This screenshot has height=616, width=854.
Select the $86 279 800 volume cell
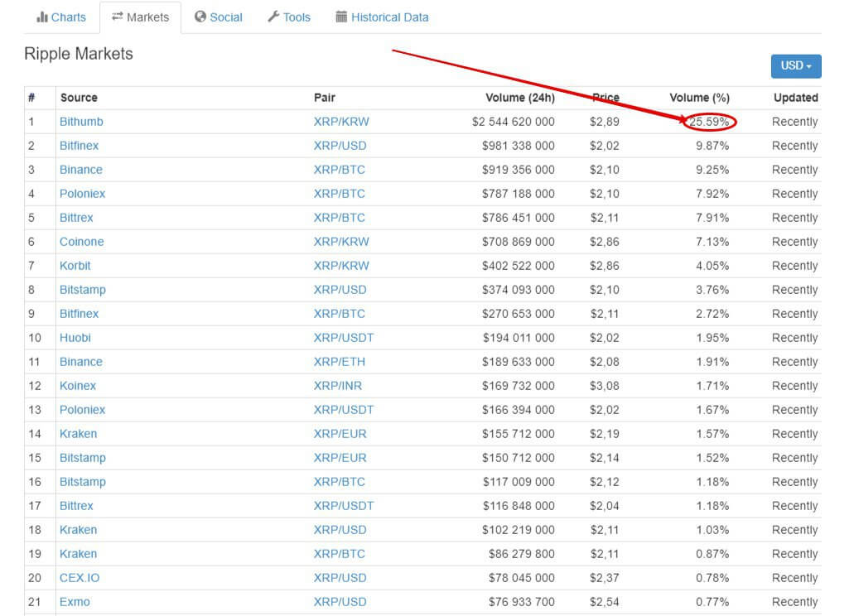click(x=521, y=554)
